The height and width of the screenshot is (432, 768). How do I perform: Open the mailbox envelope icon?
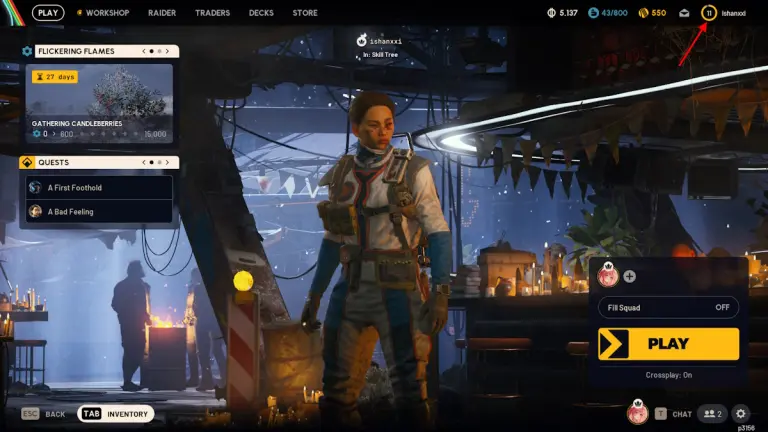click(684, 13)
